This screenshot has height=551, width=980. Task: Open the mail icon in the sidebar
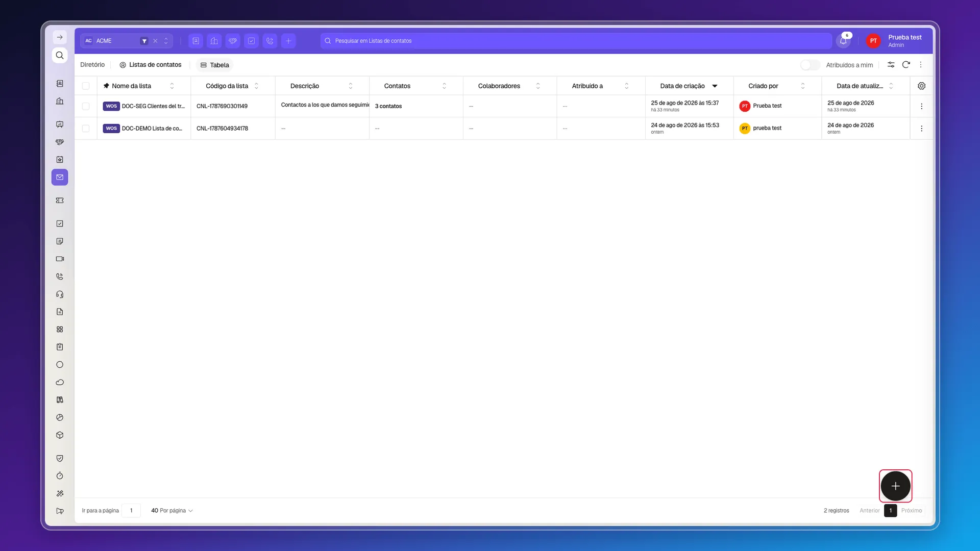point(60,177)
